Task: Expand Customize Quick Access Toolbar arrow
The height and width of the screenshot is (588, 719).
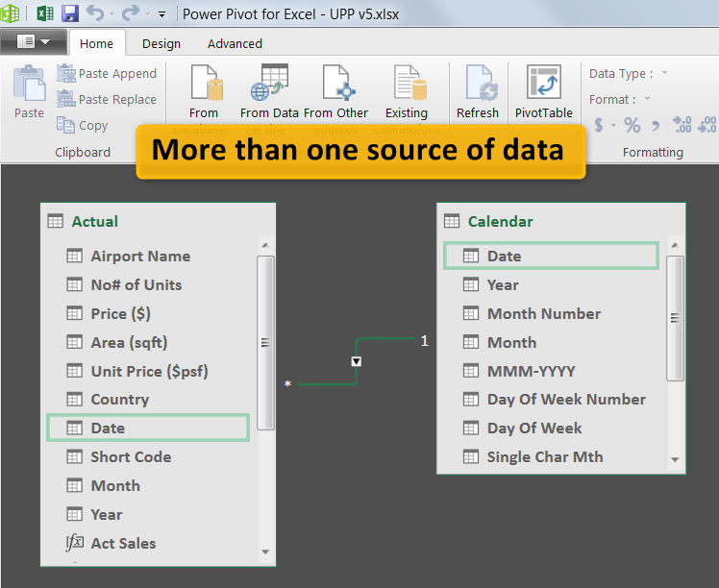Action: [x=161, y=14]
